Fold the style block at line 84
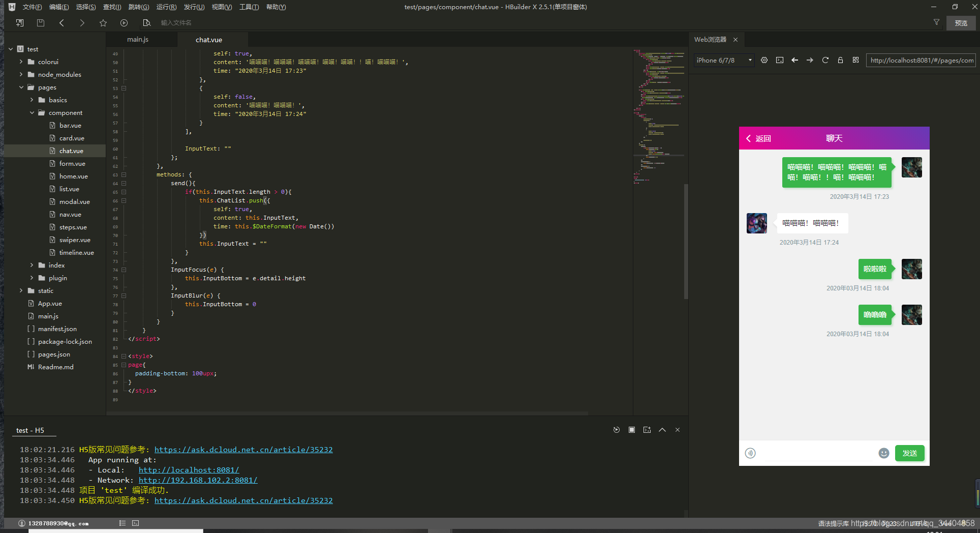980x533 pixels. (124, 357)
